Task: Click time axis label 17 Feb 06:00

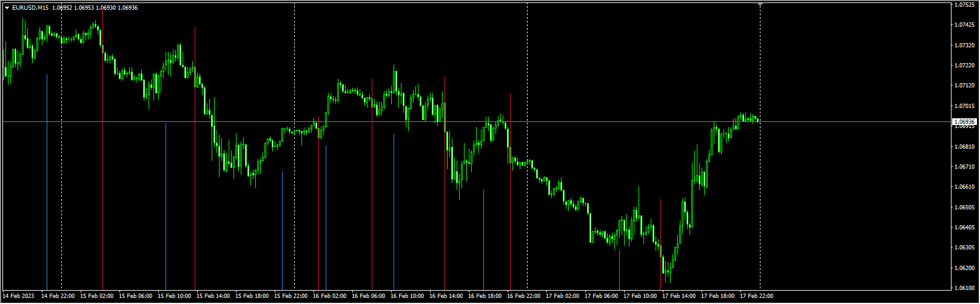Action: tap(602, 297)
